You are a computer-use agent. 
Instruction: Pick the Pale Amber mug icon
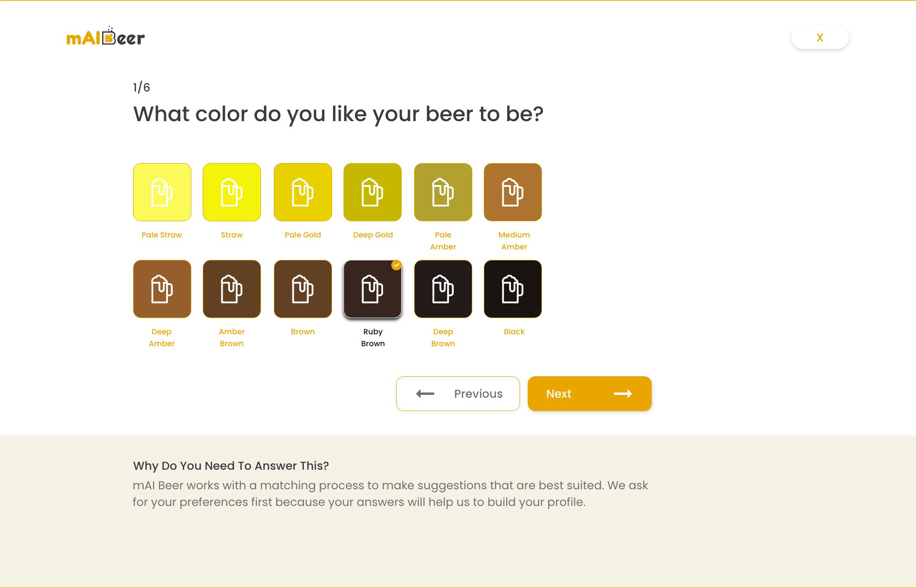pos(443,192)
